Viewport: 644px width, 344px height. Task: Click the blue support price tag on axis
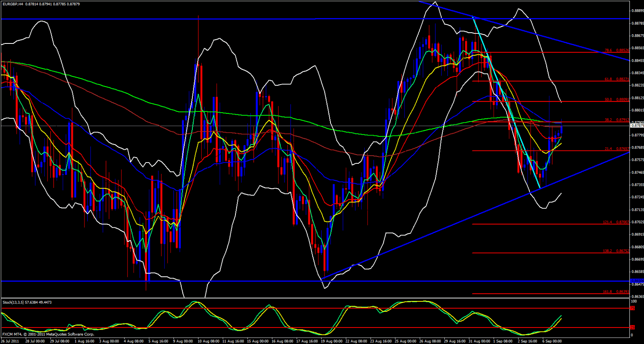tap(637, 281)
